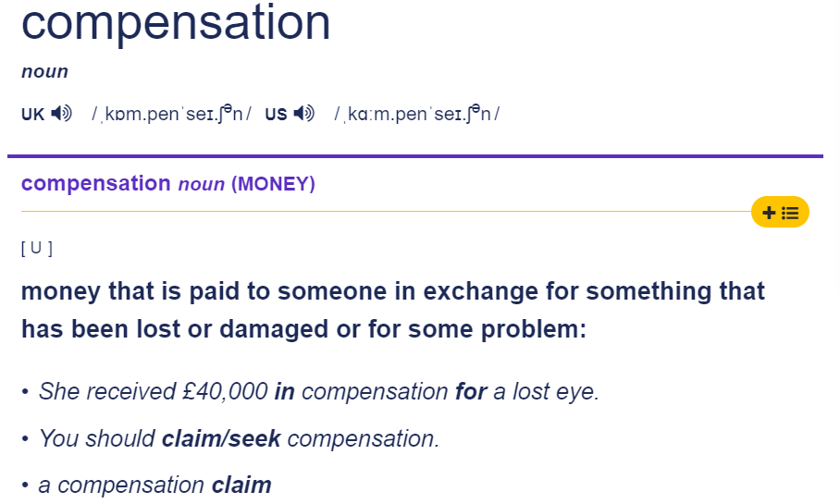The height and width of the screenshot is (504, 840).
Task: Play the UK pronunciation audio
Action: click(x=62, y=114)
